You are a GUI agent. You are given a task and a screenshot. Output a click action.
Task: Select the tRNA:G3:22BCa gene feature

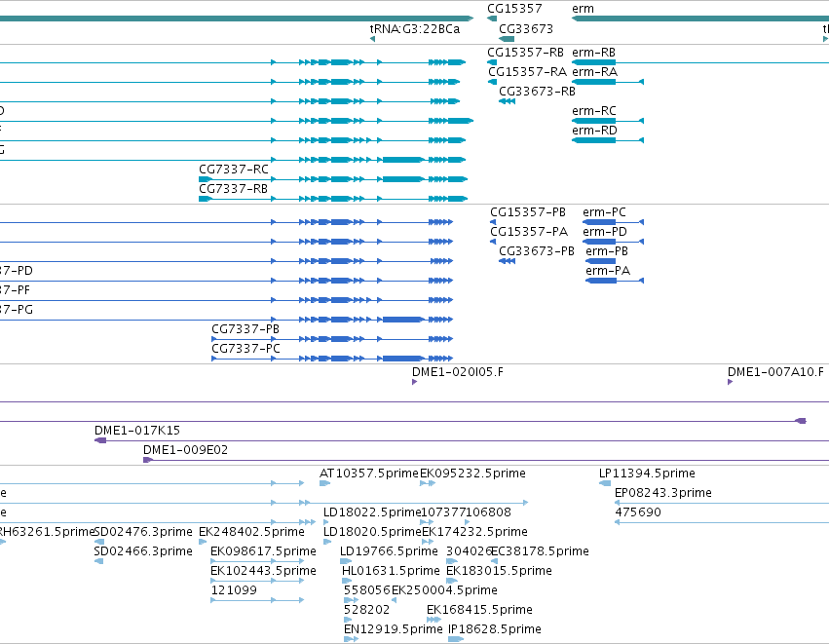pyautogui.click(x=372, y=39)
